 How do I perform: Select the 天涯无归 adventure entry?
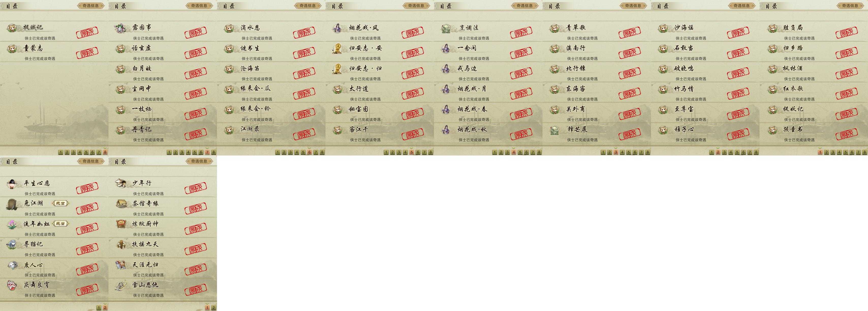163,268
